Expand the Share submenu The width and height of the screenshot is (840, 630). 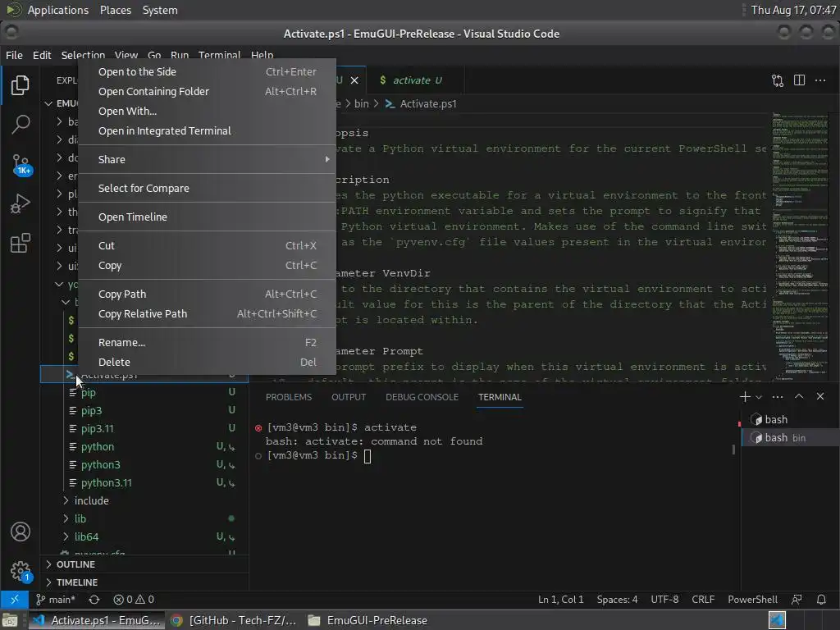click(x=207, y=160)
